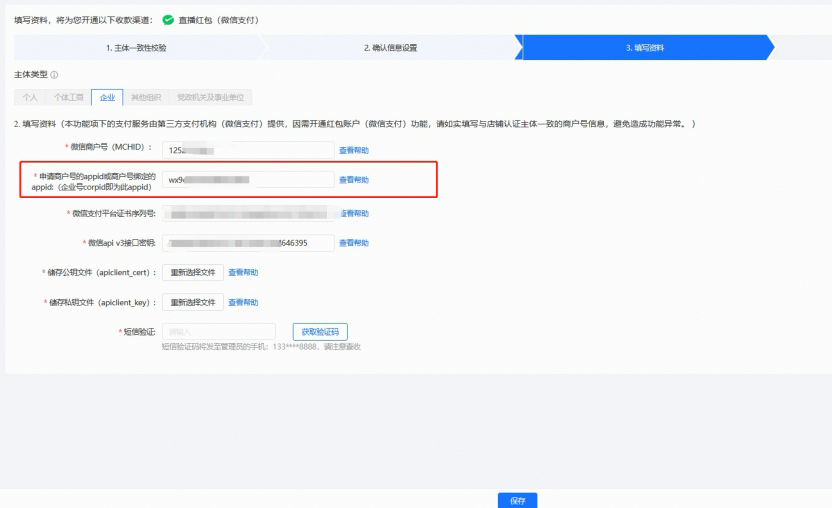Open 查看帮助 link for the appid field

[x=354, y=180]
